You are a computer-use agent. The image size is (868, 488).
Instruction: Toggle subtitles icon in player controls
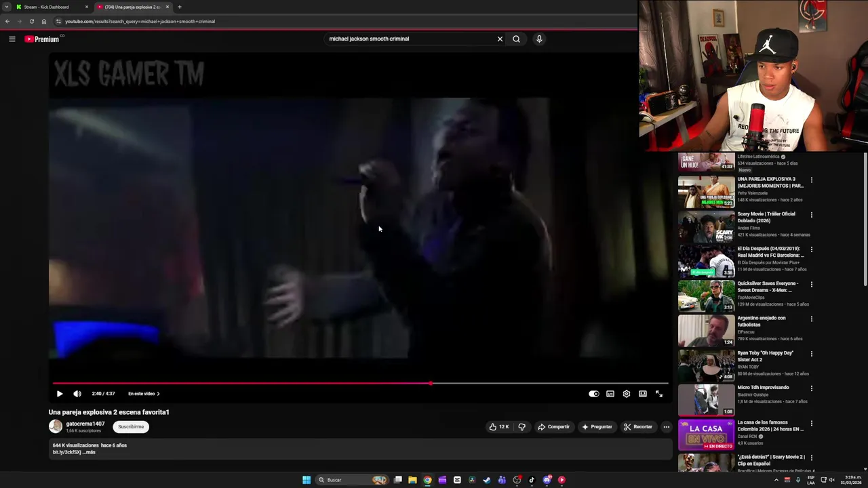[610, 394]
